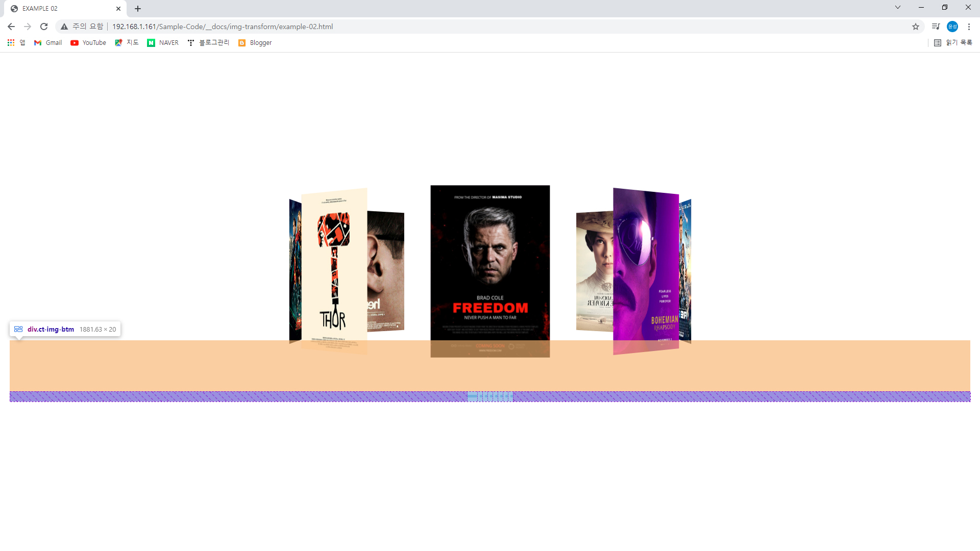Image resolution: width=980 pixels, height=551 pixels.
Task: Click the browser back arrow
Action: [x=11, y=27]
